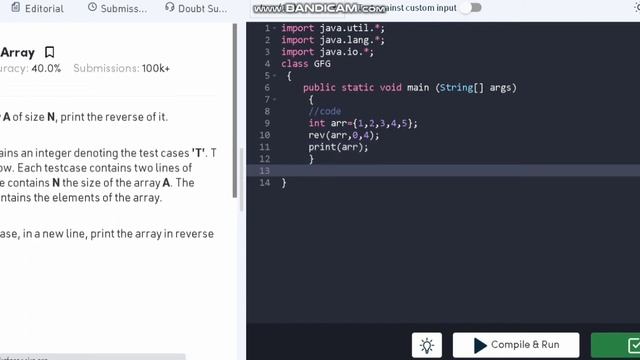The image size is (640, 360).
Task: Open the Doubt Support tab
Action: tap(196, 8)
